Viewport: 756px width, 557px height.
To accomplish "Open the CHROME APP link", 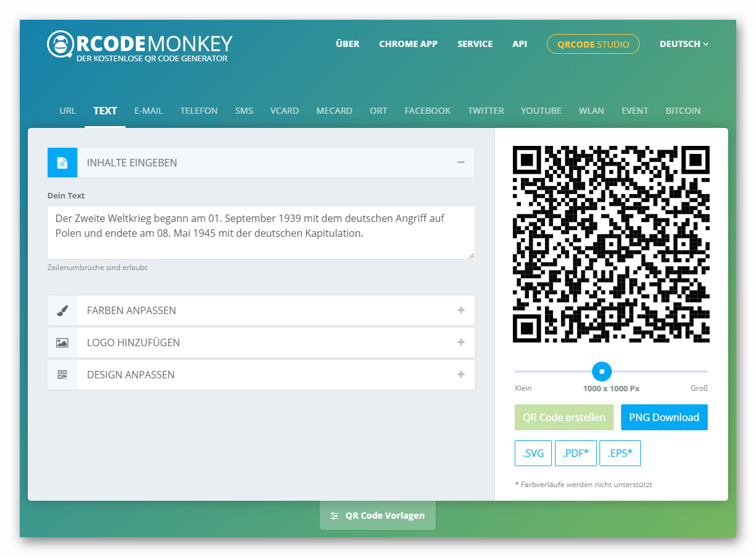I will click(x=408, y=44).
